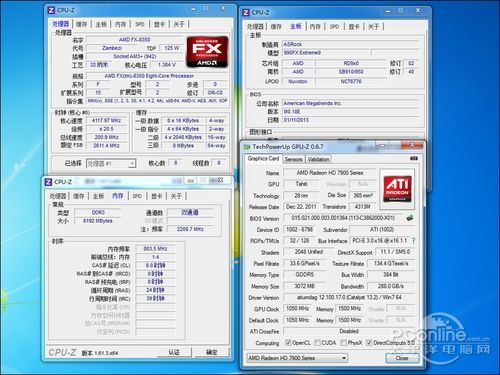
Task: Click the ATI Radeon logo in GPU-Z
Action: (397, 189)
